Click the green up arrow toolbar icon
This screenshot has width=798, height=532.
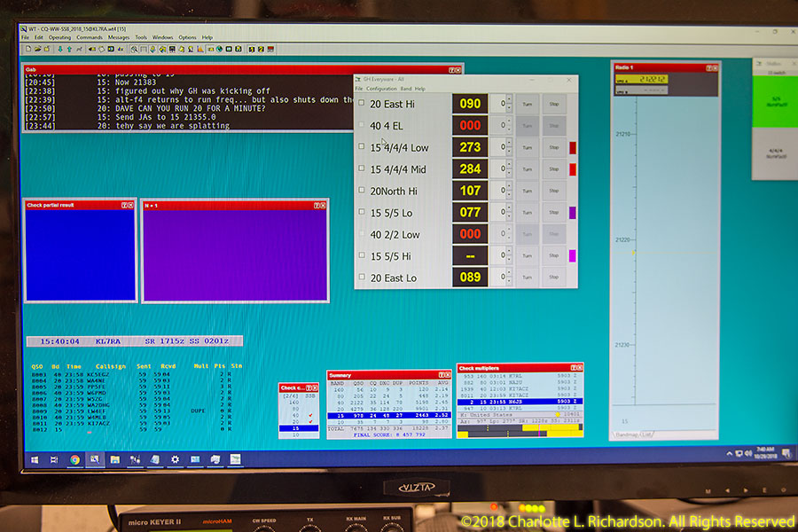click(x=69, y=49)
